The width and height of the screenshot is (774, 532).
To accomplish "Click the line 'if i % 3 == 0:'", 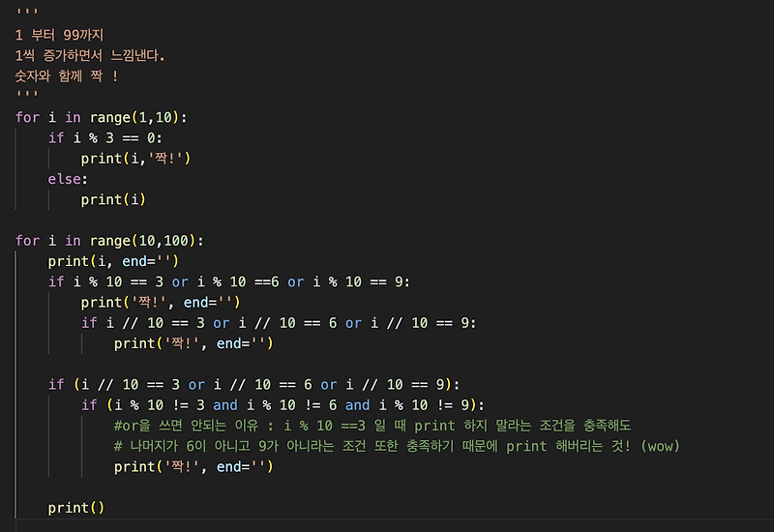I will (x=105, y=137).
